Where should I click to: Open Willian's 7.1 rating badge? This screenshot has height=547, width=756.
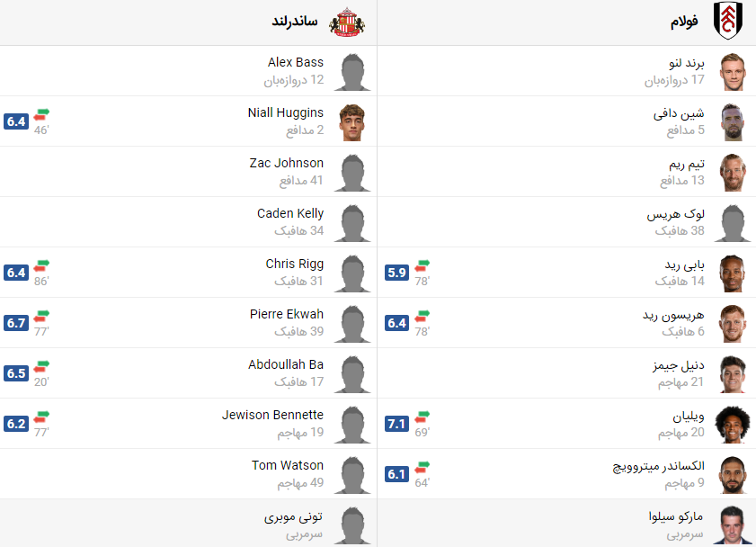[x=396, y=424]
